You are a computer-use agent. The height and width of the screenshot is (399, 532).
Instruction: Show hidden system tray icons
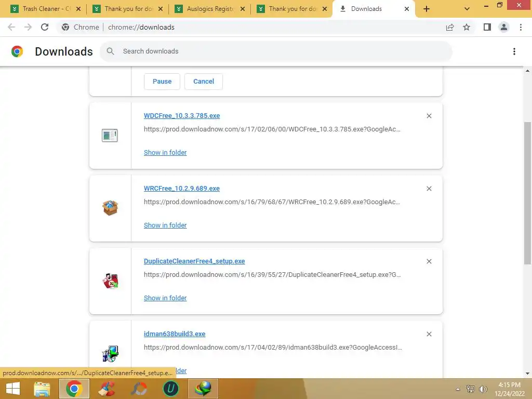pyautogui.click(x=458, y=389)
